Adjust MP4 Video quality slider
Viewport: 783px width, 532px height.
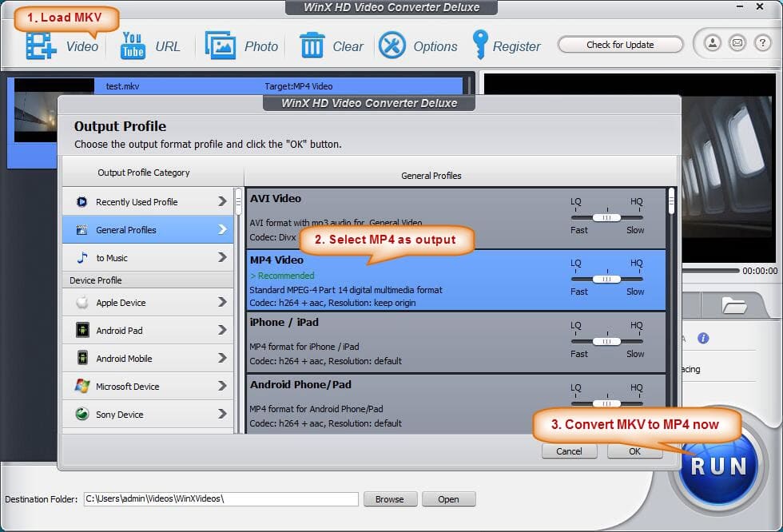[606, 279]
